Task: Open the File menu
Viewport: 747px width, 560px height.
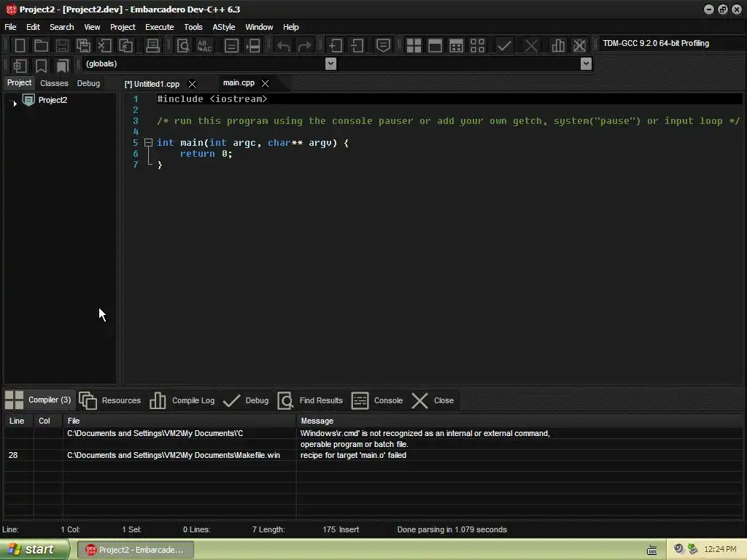Action: pyautogui.click(x=10, y=27)
